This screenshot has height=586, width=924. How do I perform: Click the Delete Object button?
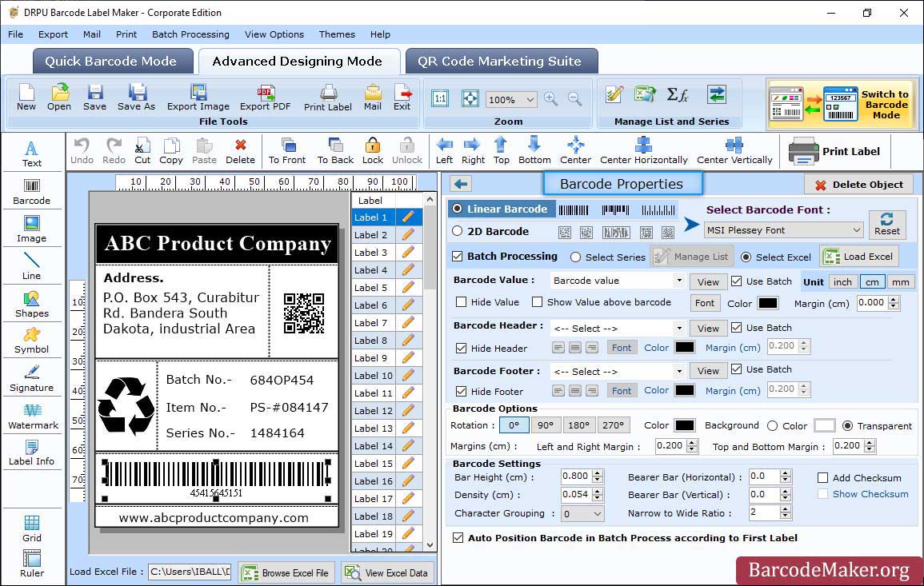[858, 185]
